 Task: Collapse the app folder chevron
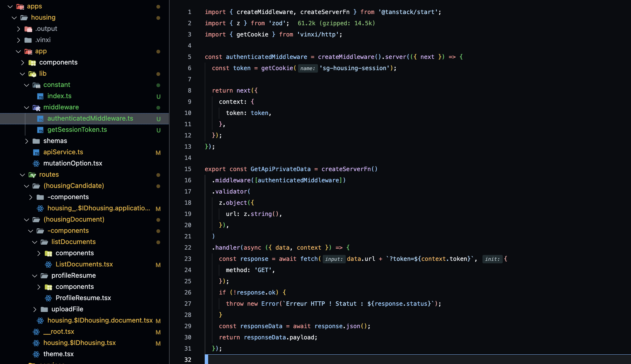point(18,51)
